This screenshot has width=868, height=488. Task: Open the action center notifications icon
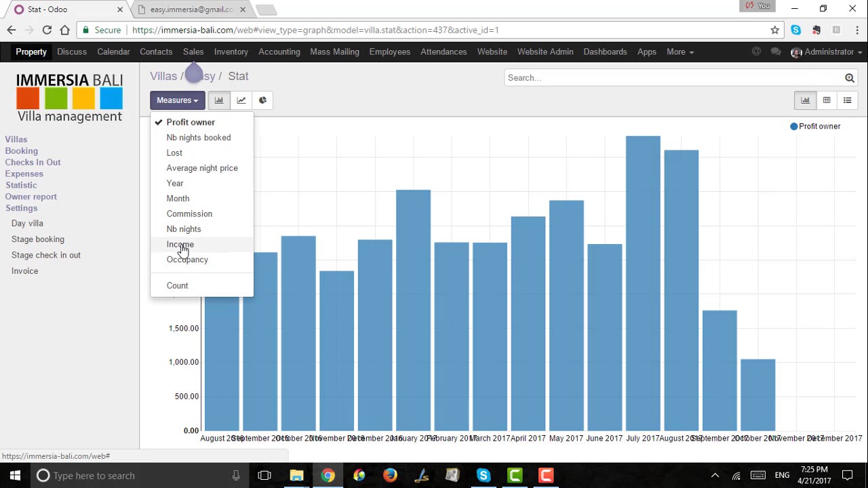coord(848,475)
